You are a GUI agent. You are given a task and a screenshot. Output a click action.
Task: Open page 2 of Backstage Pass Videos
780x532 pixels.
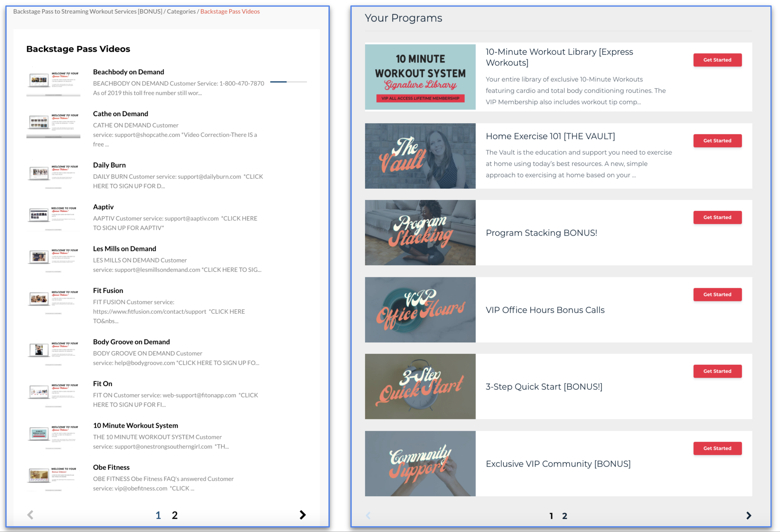(174, 515)
